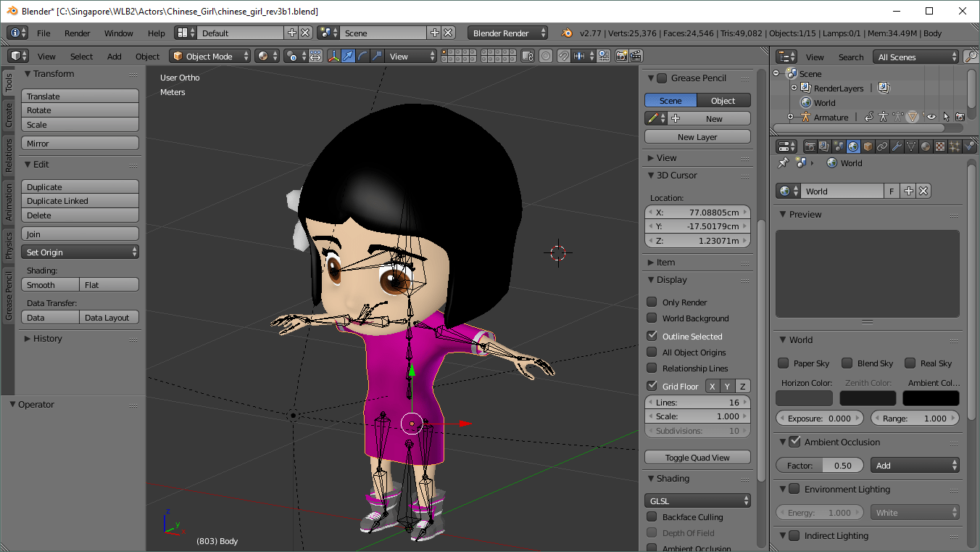Open the GLSL shading mode dropdown
This screenshot has height=552, width=980.
click(x=697, y=500)
